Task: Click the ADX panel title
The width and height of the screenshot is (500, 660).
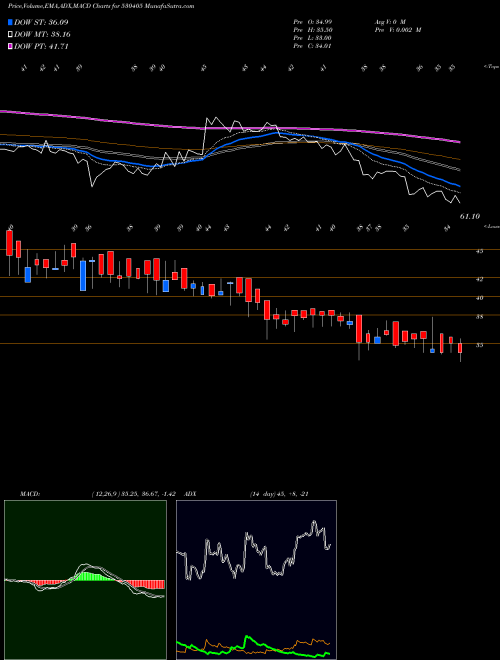Action: [190, 494]
